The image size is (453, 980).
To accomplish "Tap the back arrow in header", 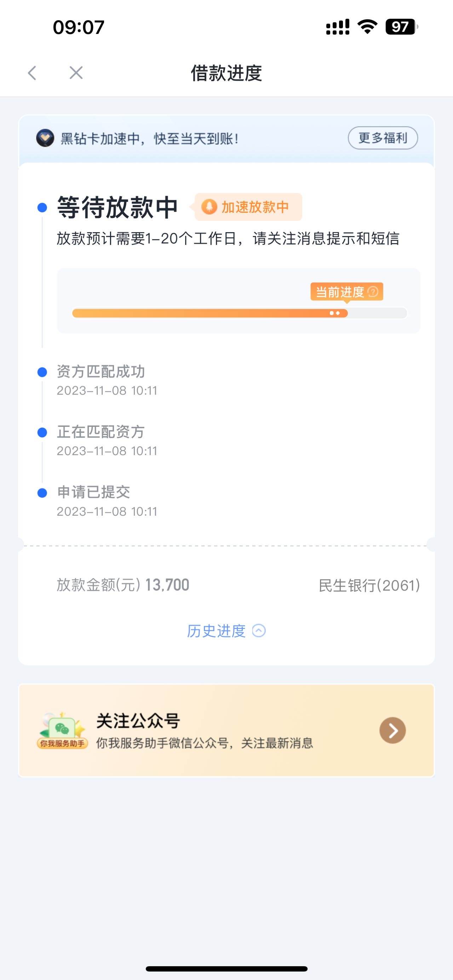I will point(32,73).
